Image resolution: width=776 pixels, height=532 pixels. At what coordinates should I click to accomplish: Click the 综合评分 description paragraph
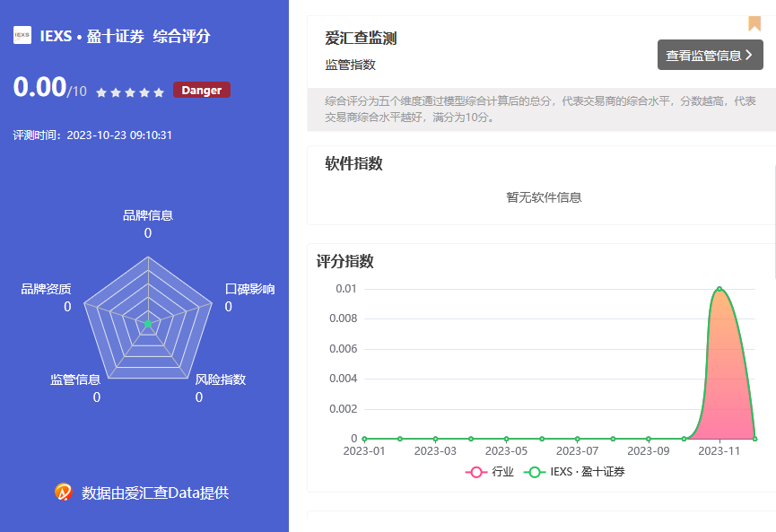(x=540, y=109)
